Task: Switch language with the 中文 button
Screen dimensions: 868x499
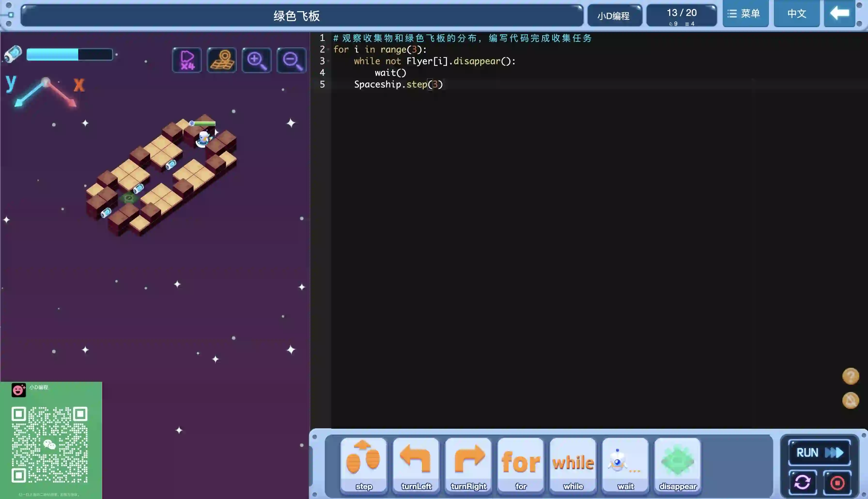Action: (796, 14)
